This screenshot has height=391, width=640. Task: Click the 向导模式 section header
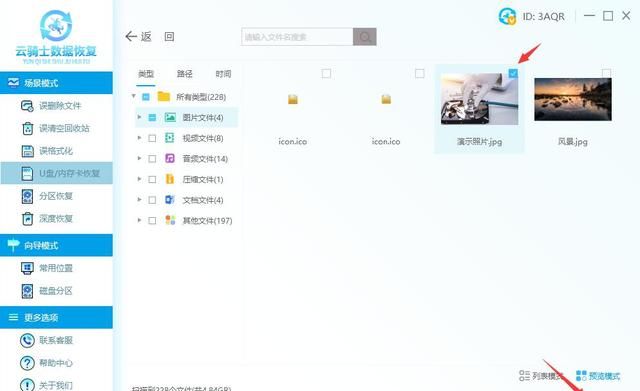tap(56, 245)
